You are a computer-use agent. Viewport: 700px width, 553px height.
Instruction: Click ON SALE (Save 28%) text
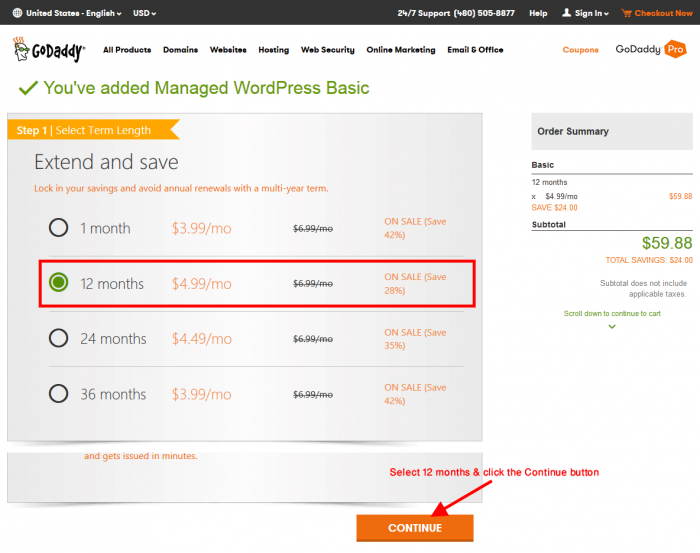(x=415, y=283)
